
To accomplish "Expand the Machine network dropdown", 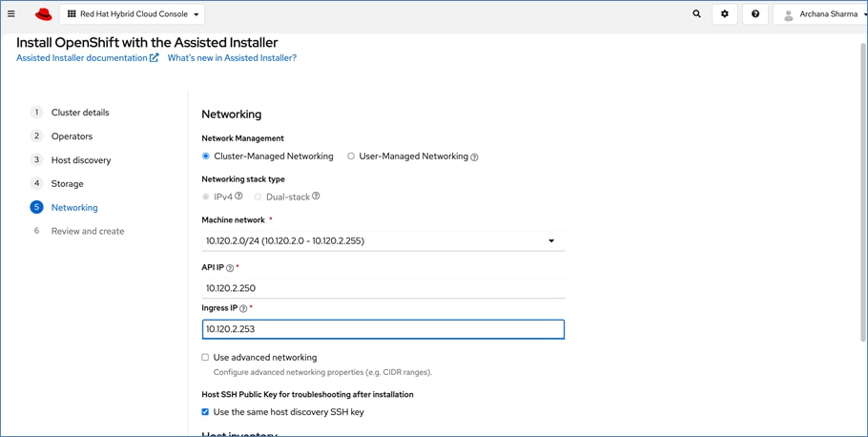I will tap(383, 241).
